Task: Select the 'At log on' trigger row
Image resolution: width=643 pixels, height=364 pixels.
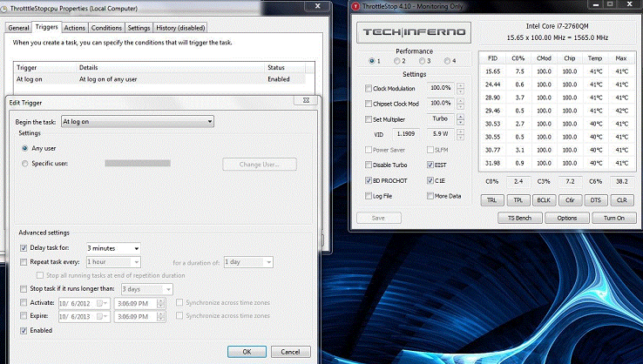Action: (160, 79)
